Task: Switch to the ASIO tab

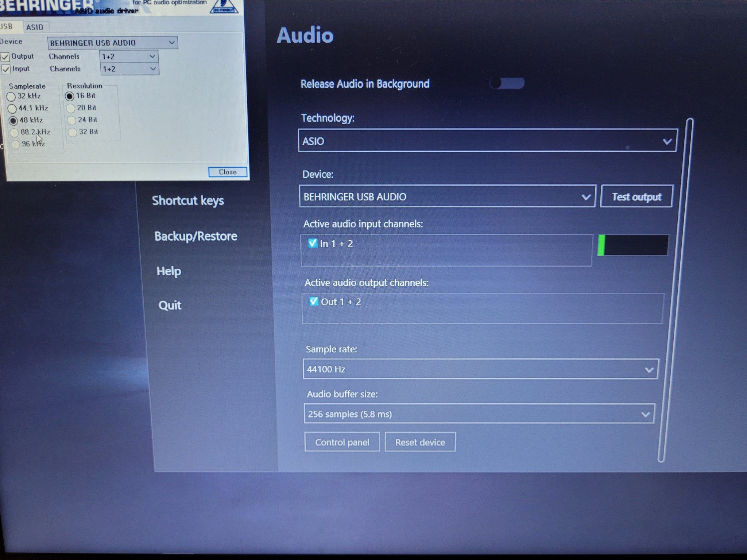Action: click(35, 27)
